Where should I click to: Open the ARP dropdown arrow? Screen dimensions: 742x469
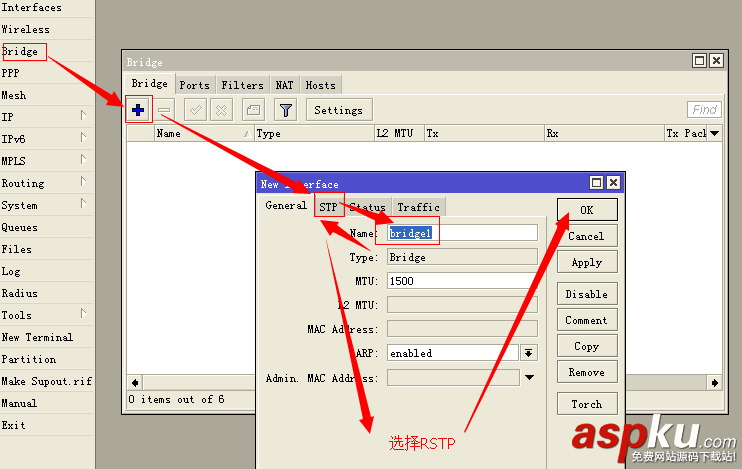(x=529, y=353)
